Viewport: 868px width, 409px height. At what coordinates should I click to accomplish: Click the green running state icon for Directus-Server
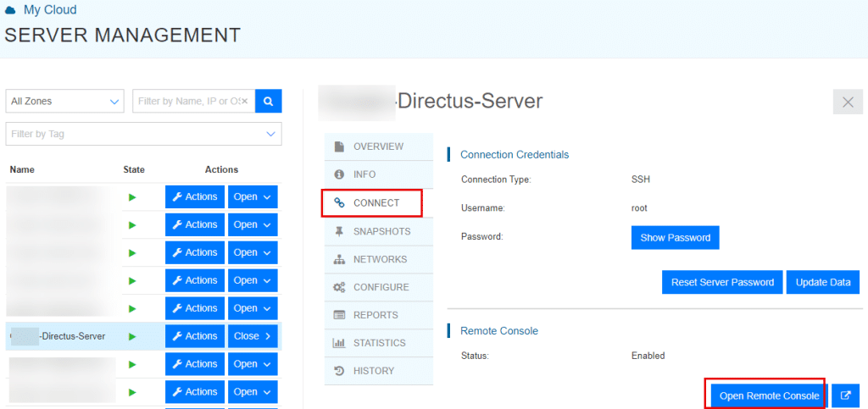point(132,336)
